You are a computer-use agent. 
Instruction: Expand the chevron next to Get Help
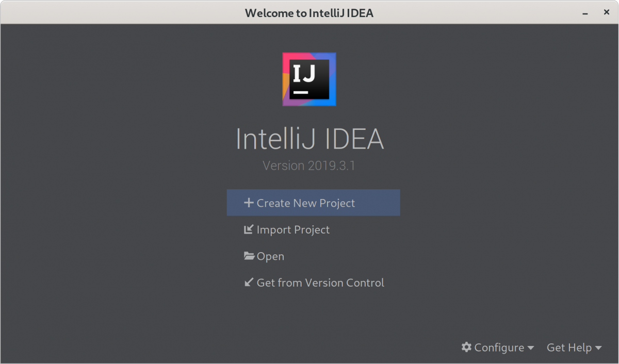point(599,348)
